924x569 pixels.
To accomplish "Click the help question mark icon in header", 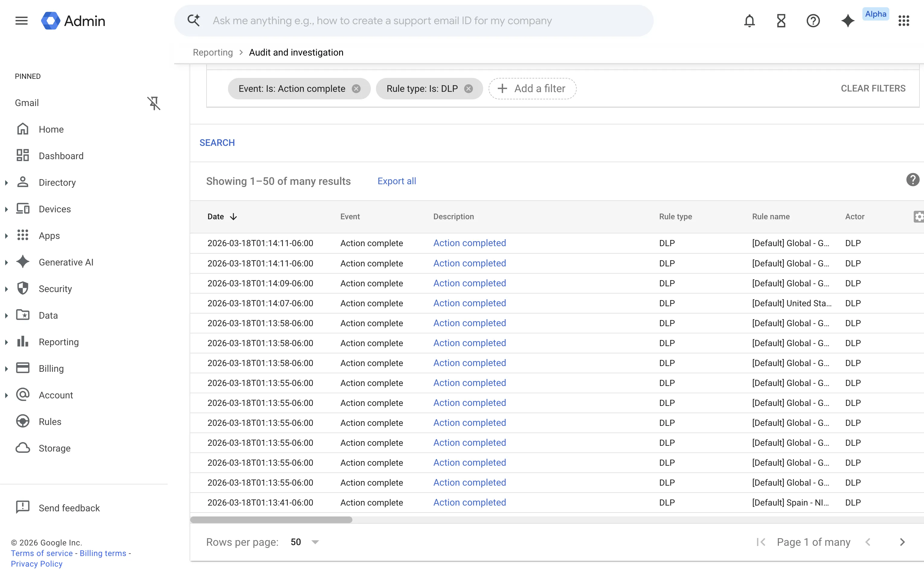I will pos(813,21).
